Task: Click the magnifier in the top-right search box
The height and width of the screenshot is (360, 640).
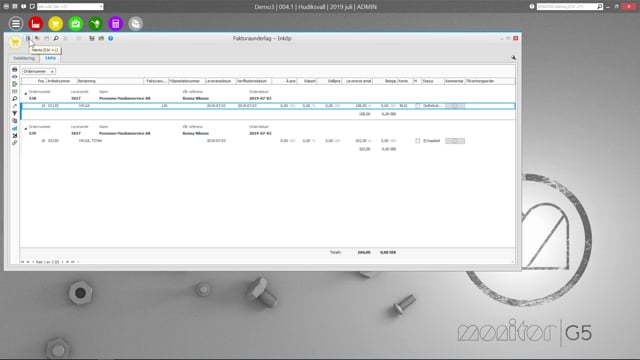Action: pos(599,7)
